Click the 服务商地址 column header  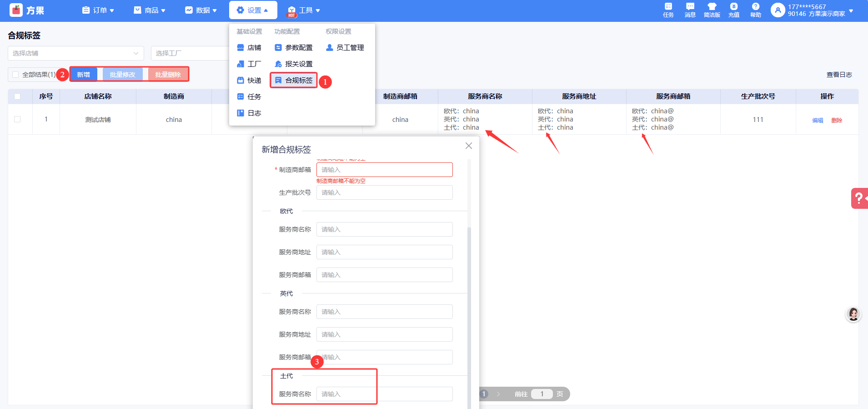tap(579, 96)
